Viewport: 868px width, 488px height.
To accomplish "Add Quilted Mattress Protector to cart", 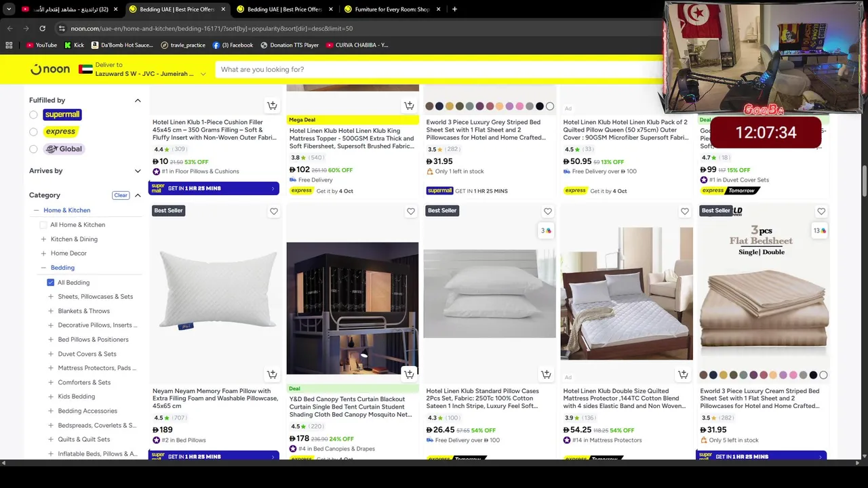I will point(683,374).
